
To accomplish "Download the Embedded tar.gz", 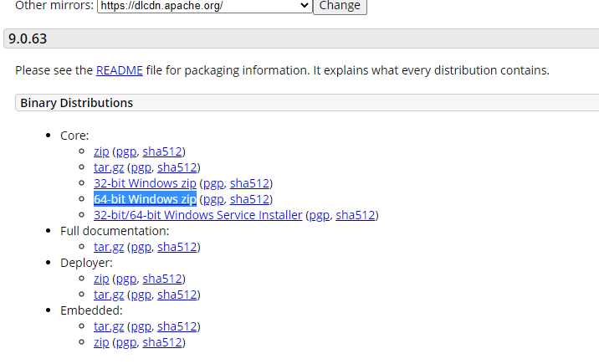I will (109, 326).
